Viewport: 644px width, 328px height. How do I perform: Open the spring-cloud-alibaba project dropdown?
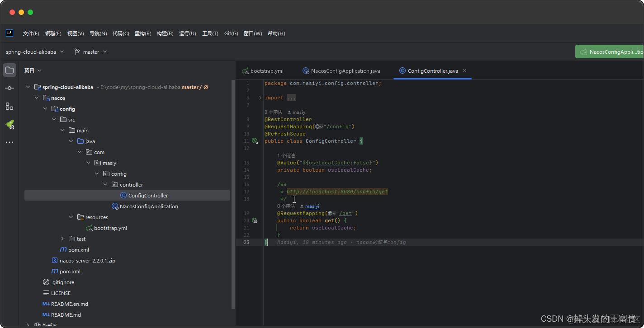[35, 52]
